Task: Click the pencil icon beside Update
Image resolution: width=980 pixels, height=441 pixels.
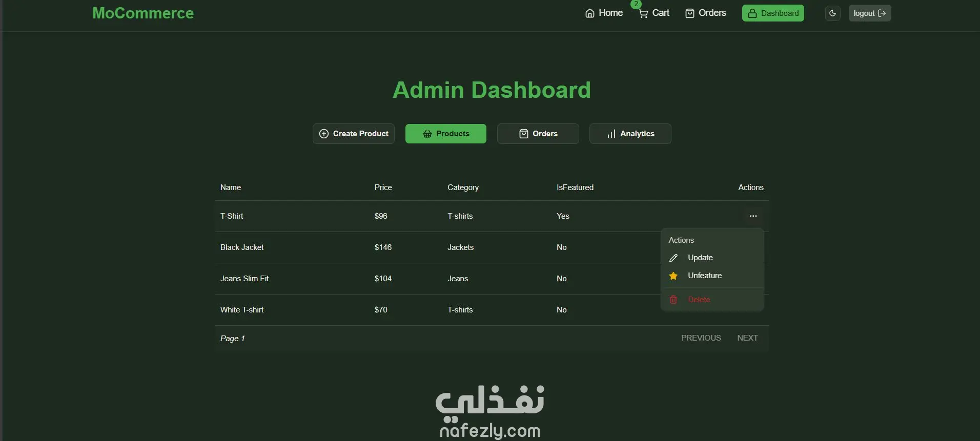Action: (673, 258)
